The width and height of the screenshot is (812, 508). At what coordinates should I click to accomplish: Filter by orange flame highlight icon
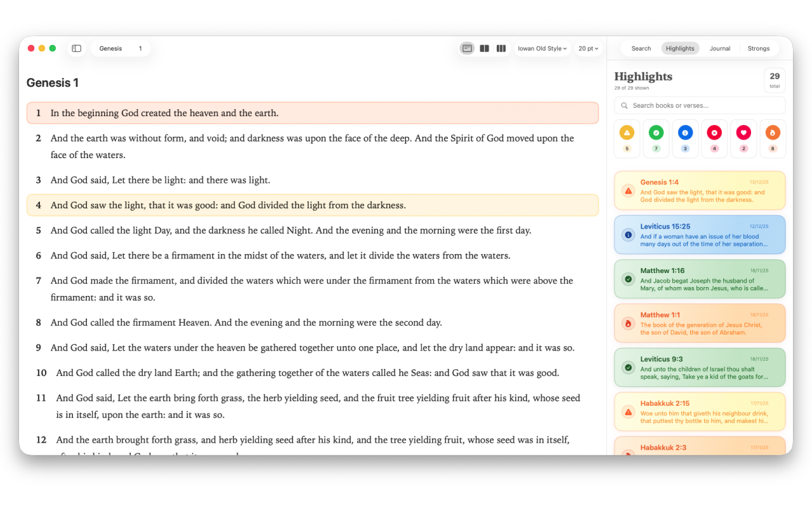pos(773,133)
